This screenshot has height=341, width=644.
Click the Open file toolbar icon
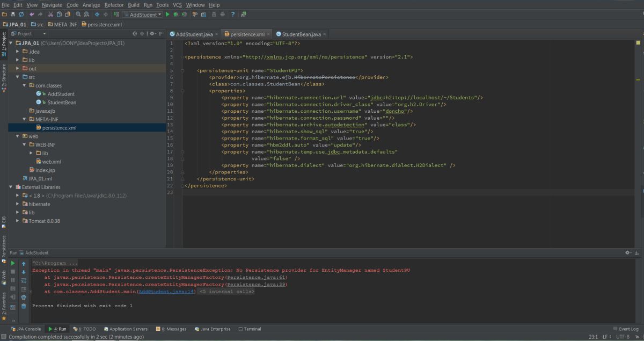coord(4,14)
